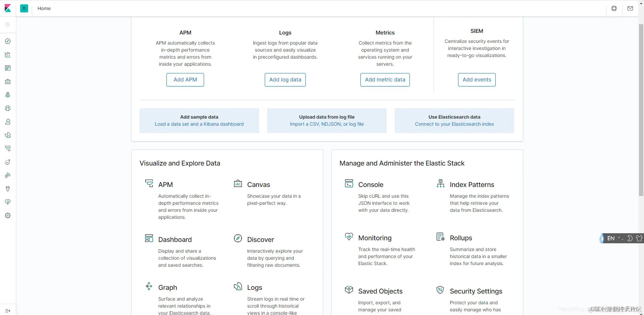Click the Add metric data button
The height and width of the screenshot is (315, 644).
coord(385,80)
